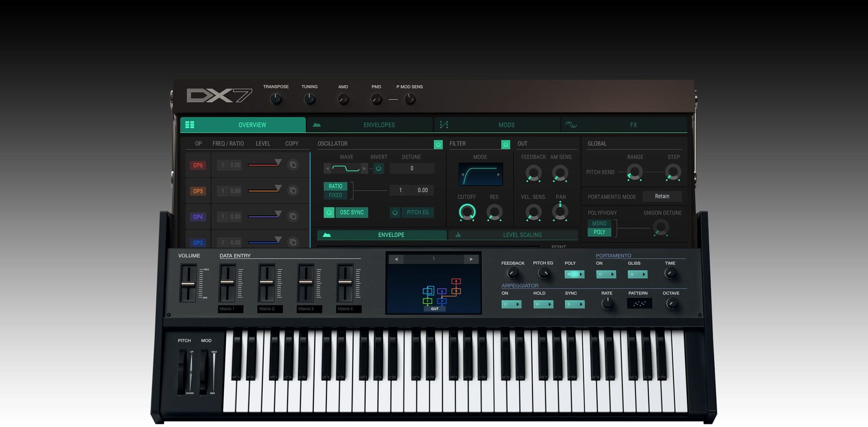The image size is (868, 427).
Task: Go to previous algorithm on display
Action: click(396, 259)
